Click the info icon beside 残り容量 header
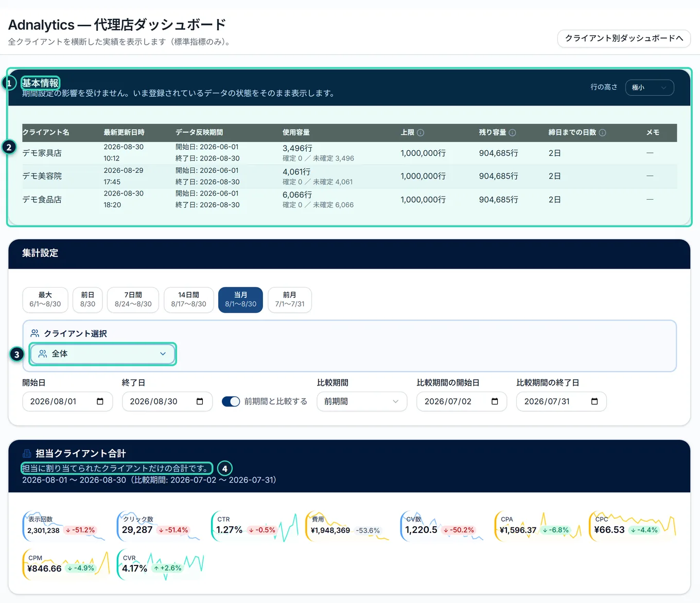The width and height of the screenshot is (700, 603). 512,133
